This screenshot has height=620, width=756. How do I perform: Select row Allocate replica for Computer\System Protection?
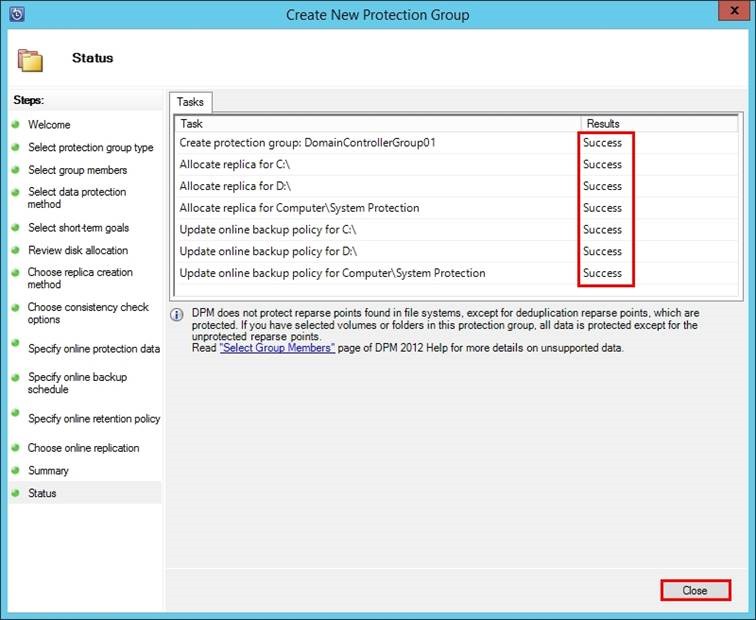pos(457,208)
